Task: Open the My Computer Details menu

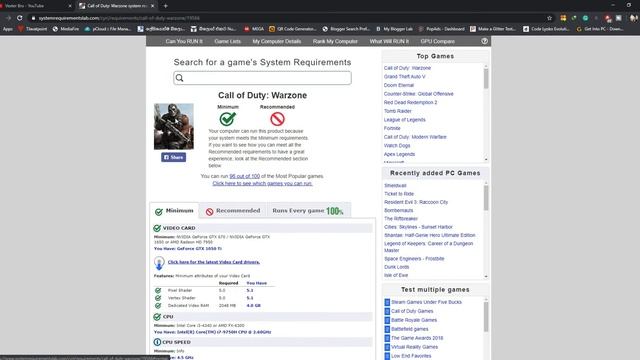Action: coord(277,41)
